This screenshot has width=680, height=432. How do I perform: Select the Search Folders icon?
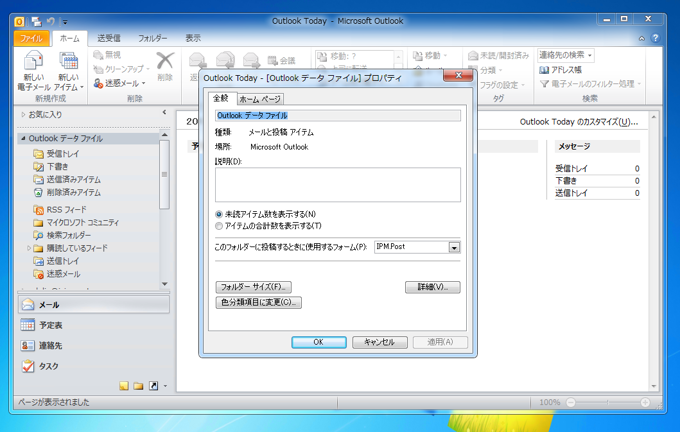coord(39,235)
